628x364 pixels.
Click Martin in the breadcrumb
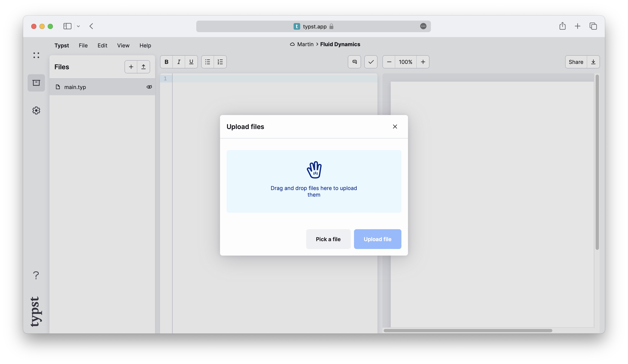click(x=305, y=44)
